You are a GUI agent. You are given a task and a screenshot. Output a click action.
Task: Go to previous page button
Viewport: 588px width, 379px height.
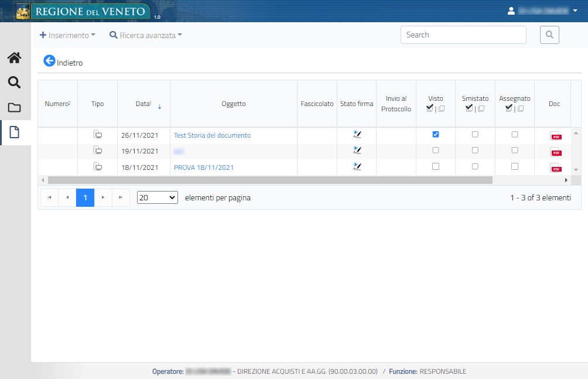67,198
